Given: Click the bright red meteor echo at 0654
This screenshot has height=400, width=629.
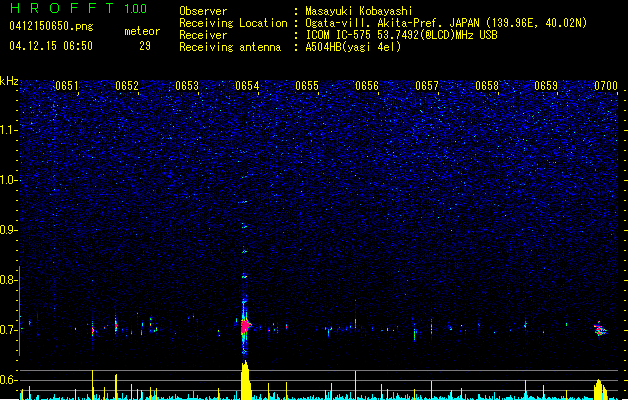Looking at the screenshot, I should pyautogui.click(x=245, y=326).
